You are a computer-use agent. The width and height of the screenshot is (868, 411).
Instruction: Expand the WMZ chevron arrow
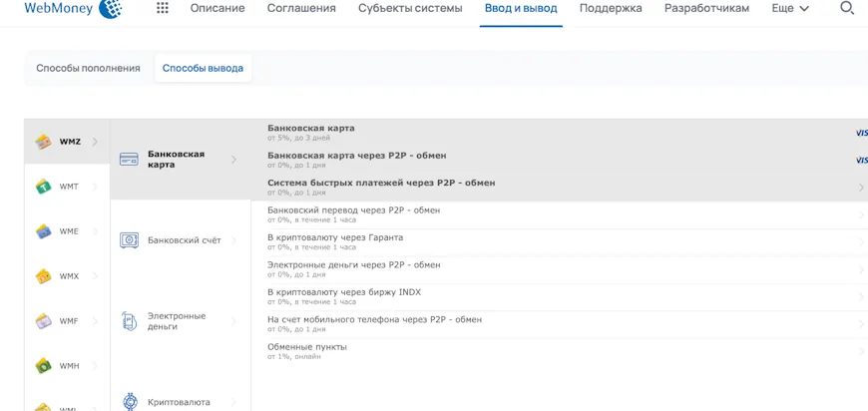tap(95, 142)
